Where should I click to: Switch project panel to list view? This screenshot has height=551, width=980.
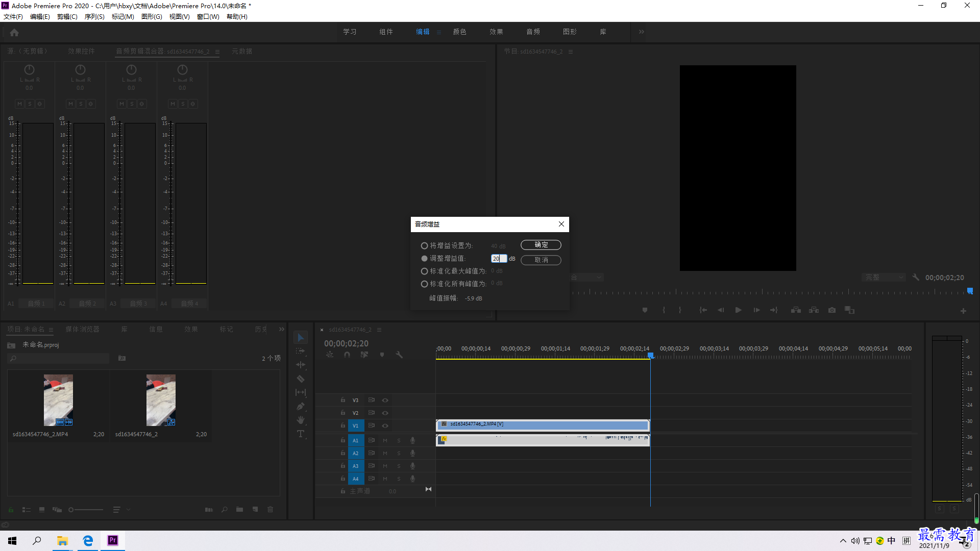tap(27, 510)
